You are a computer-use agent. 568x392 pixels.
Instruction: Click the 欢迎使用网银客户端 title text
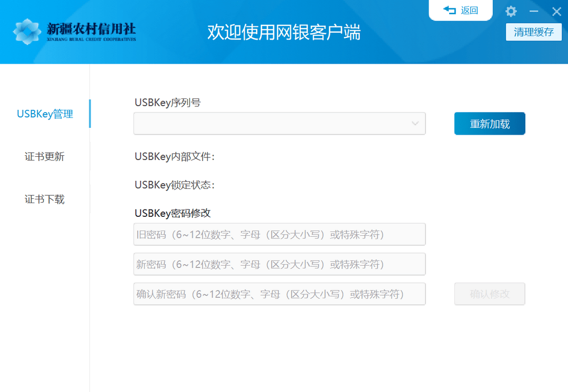tap(283, 32)
